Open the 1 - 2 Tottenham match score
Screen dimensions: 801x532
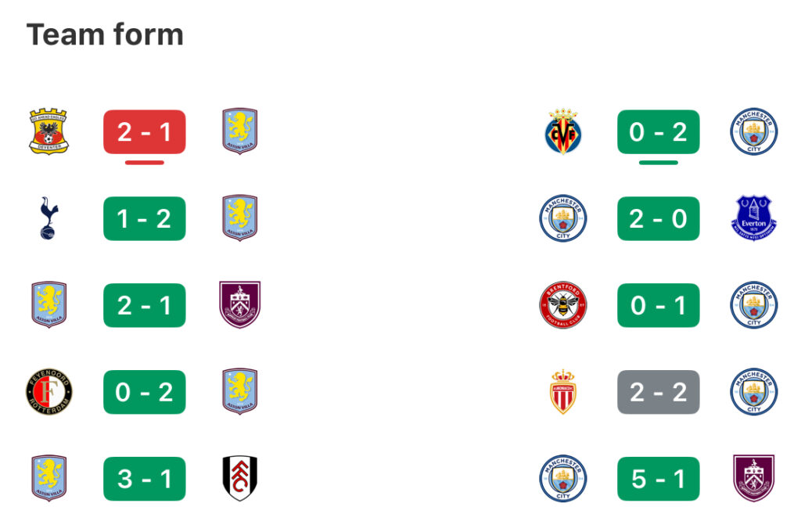[x=145, y=218]
